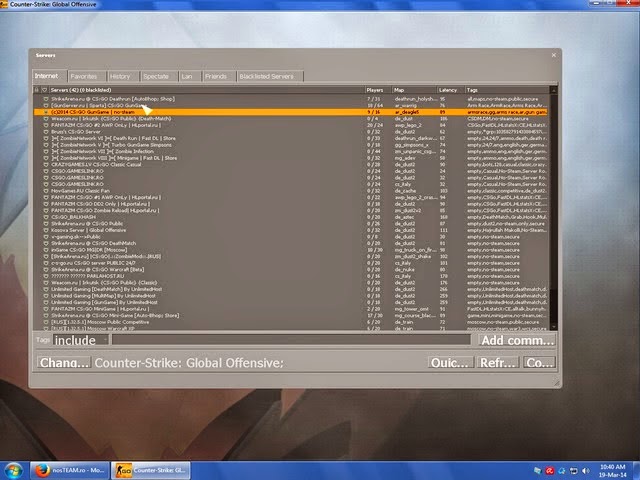Screen dimensions: 640x480
Task: Close the Servers dialog with X
Action: pyautogui.click(x=554, y=55)
